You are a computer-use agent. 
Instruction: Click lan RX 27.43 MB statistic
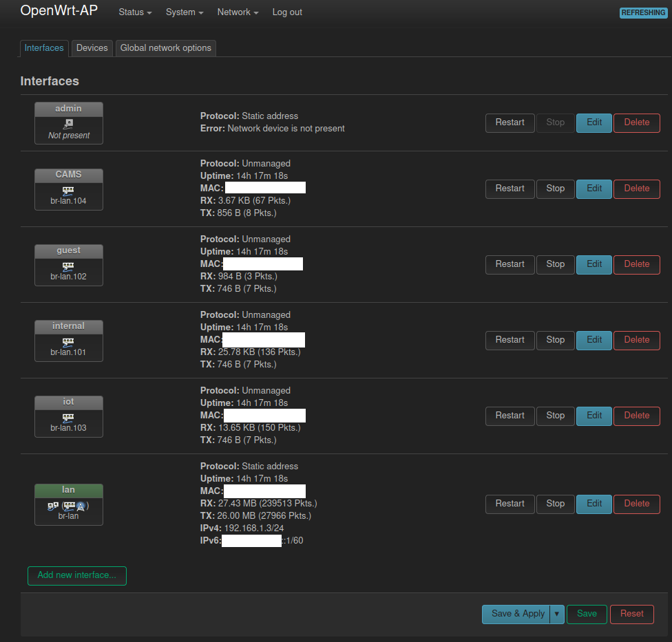pos(259,503)
